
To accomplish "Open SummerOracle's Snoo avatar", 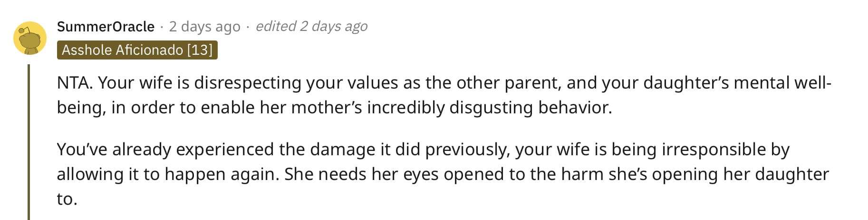I will click(29, 38).
